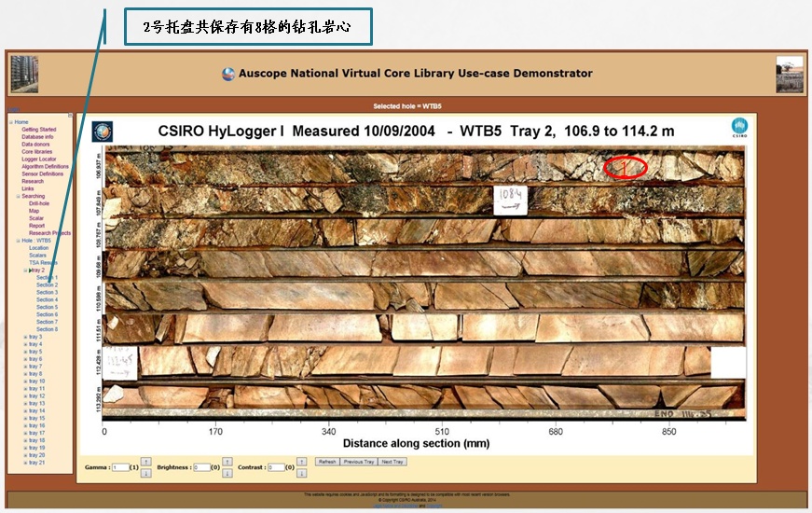The height and width of the screenshot is (513, 812).
Task: Select tray 18 in the tree
Action: pyautogui.click(x=36, y=440)
